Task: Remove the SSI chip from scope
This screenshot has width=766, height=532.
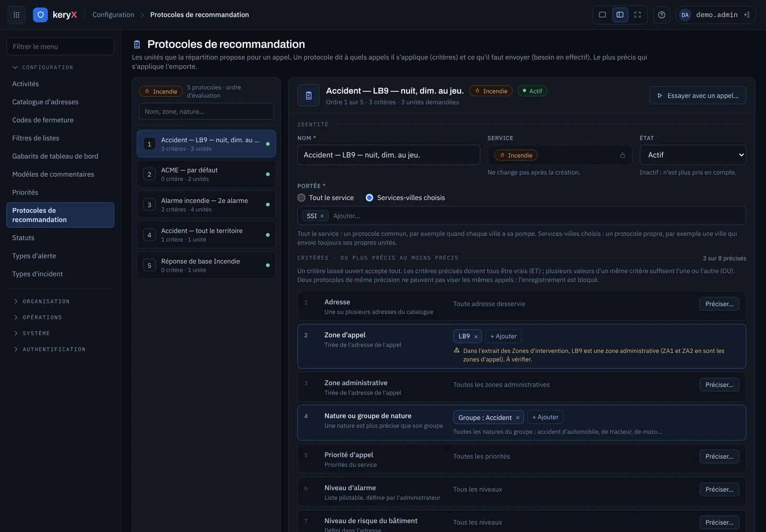Action: [x=322, y=216]
